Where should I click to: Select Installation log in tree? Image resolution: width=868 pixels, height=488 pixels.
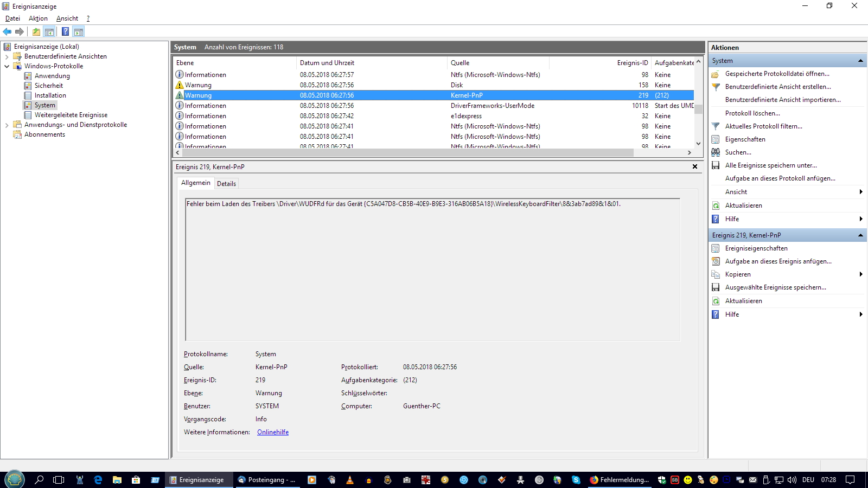(50, 95)
